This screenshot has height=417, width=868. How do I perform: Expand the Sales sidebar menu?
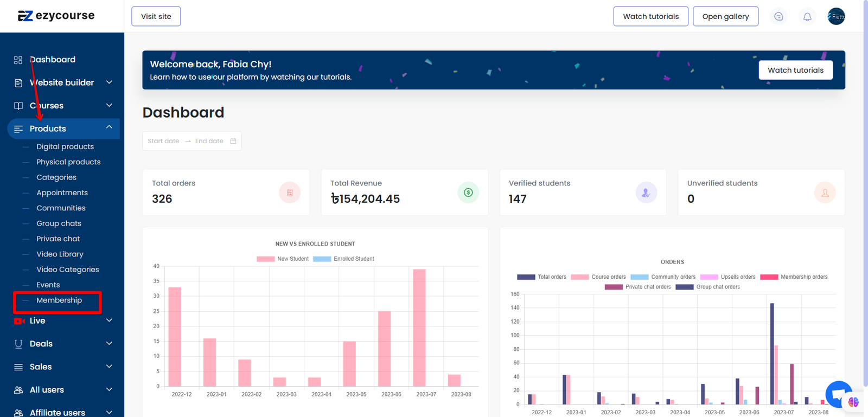[62, 367]
